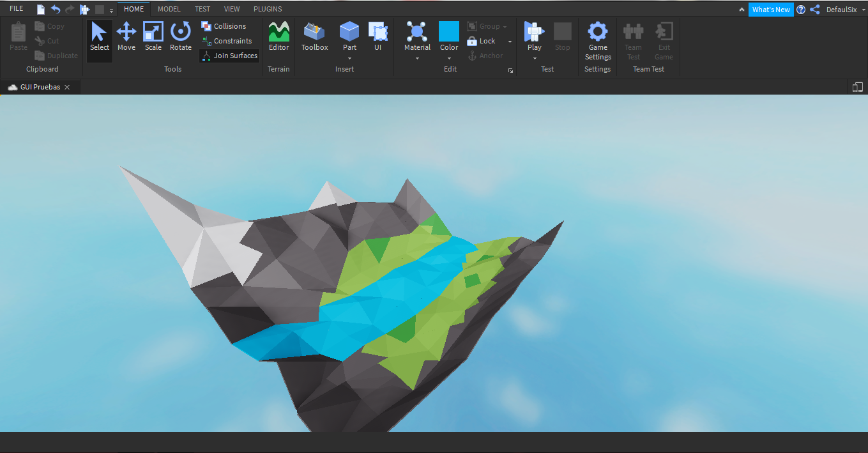This screenshot has width=868, height=453.
Task: Choose the Rotate tool
Action: (x=181, y=36)
